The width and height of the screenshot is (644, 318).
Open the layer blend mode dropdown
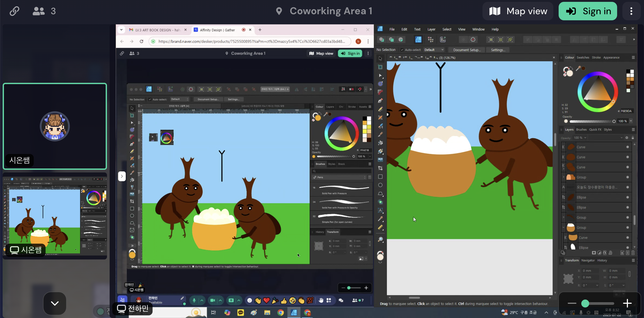(x=606, y=138)
